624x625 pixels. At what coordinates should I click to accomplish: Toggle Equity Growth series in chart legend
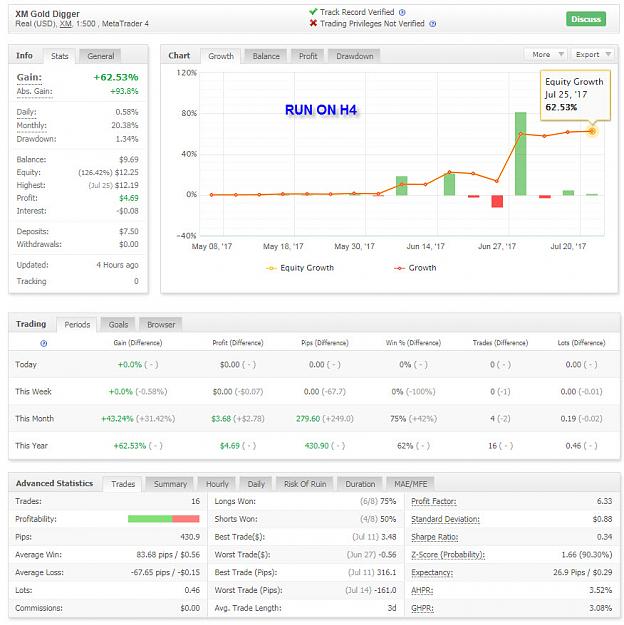300,268
